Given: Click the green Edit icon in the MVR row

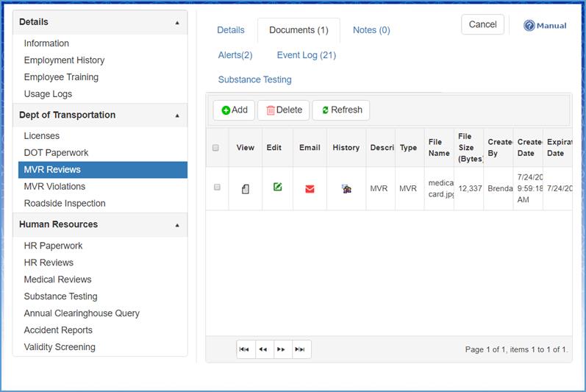Looking at the screenshot, I should point(277,188).
